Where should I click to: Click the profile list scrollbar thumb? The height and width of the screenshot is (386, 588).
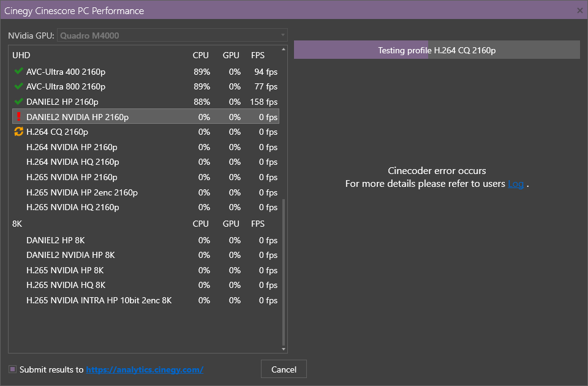[284, 272]
